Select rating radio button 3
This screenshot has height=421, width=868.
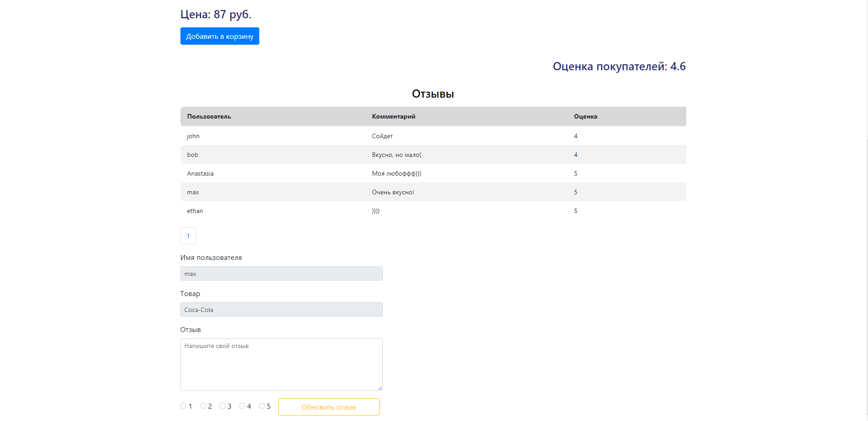click(222, 405)
